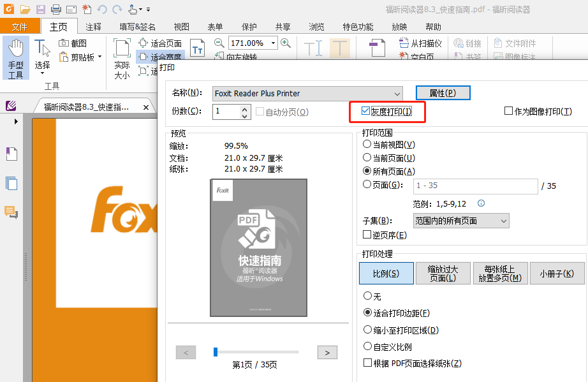Select Pages (页面) range radio

(367, 184)
